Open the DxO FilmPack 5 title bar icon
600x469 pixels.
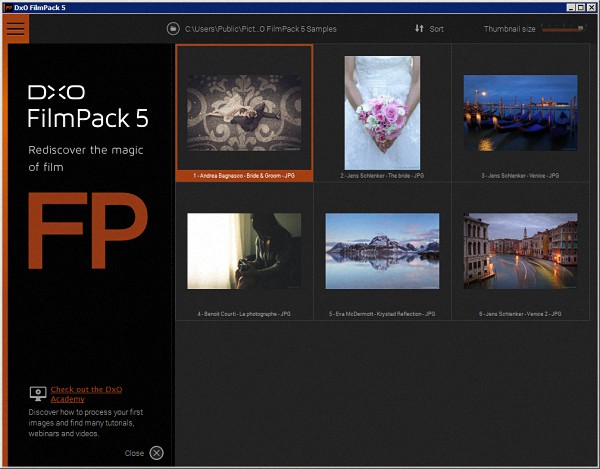(x=8, y=7)
